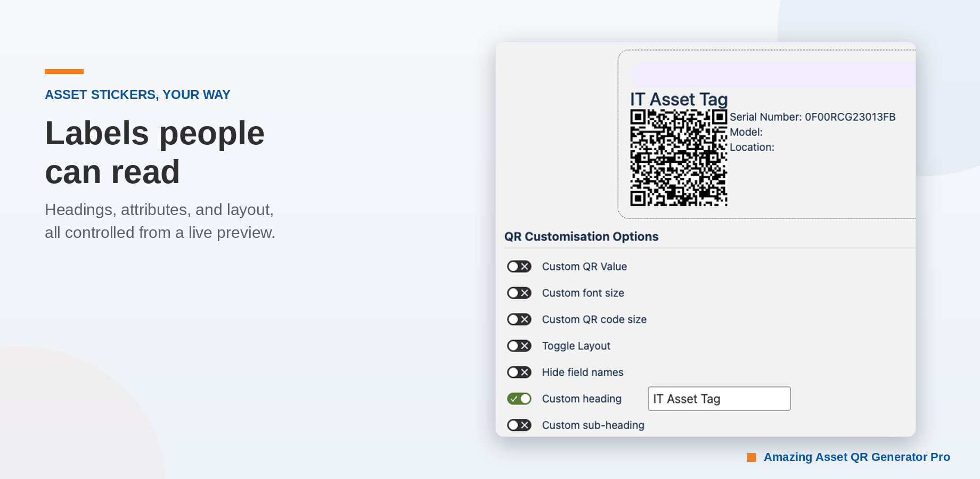Screen dimensions: 980x479
Task: Enable Custom QR code size toggle
Action: tap(519, 319)
